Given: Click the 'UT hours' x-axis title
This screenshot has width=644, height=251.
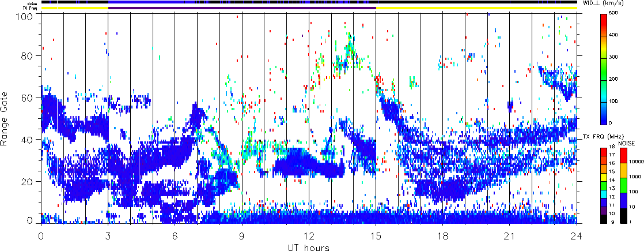Looking at the screenshot, I should [x=309, y=247].
